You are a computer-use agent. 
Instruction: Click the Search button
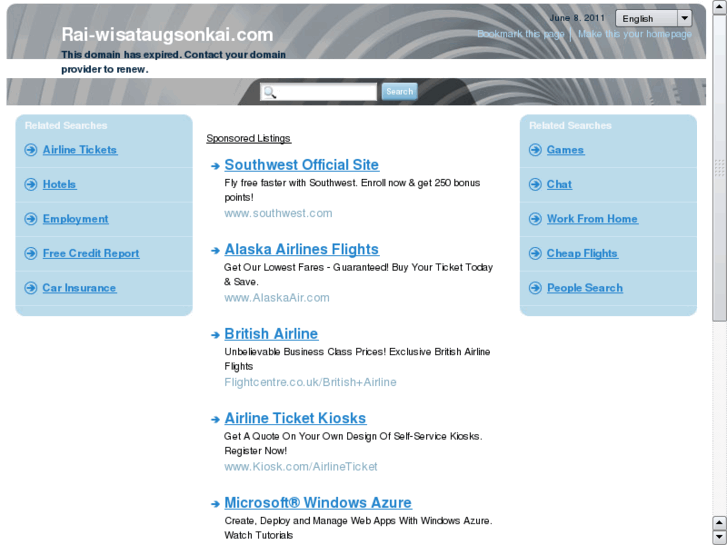point(400,91)
